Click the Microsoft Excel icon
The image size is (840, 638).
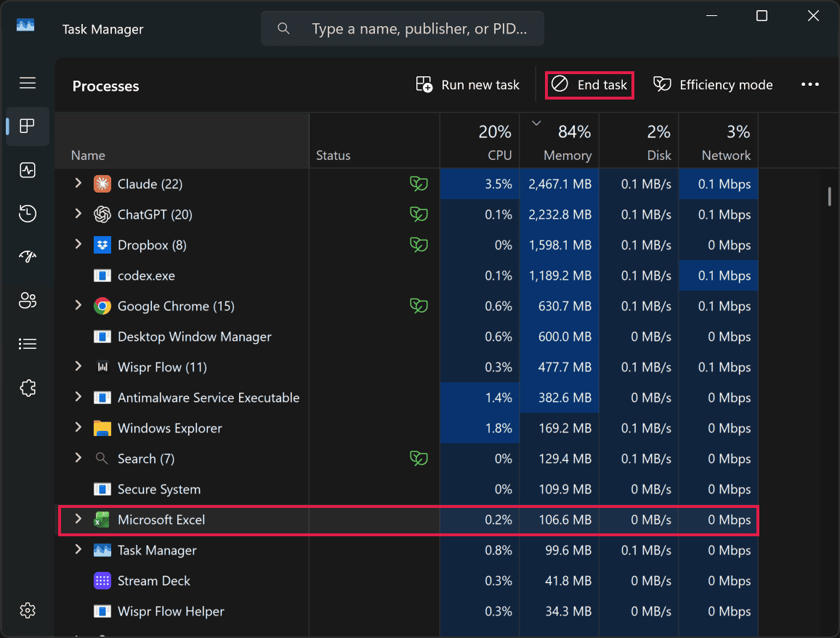coord(102,520)
